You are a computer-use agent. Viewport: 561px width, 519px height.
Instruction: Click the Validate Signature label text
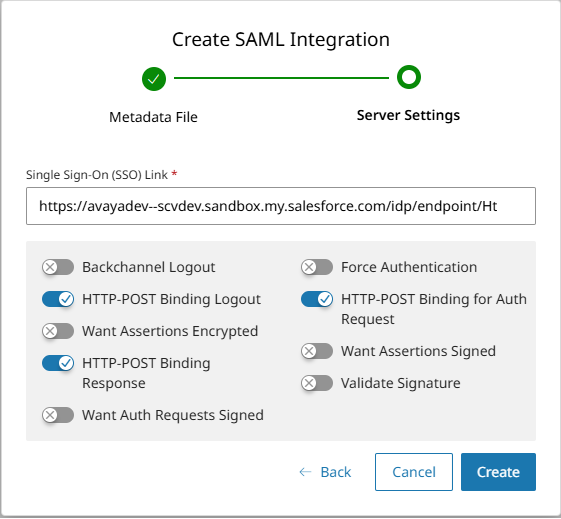click(401, 383)
